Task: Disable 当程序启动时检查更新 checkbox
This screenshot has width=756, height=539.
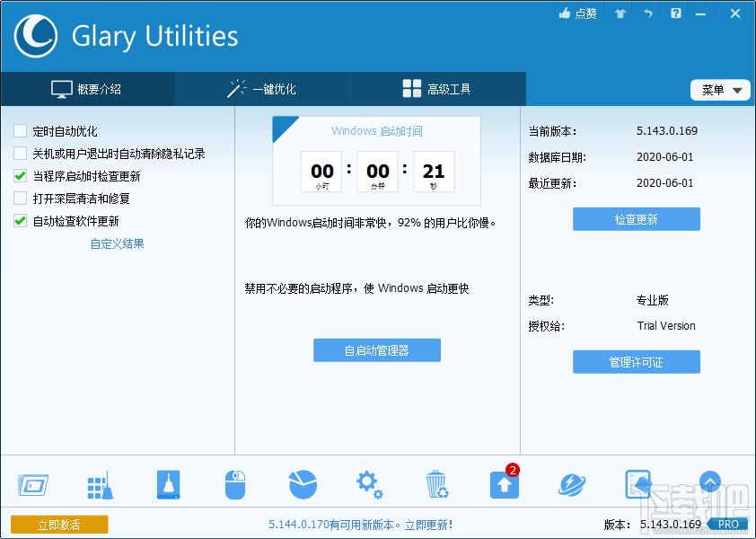Action: coord(20,175)
